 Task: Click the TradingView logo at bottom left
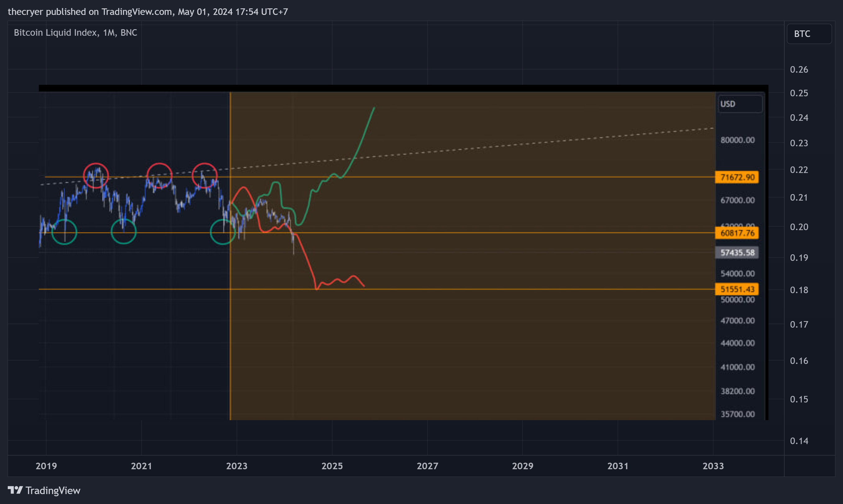click(x=44, y=490)
